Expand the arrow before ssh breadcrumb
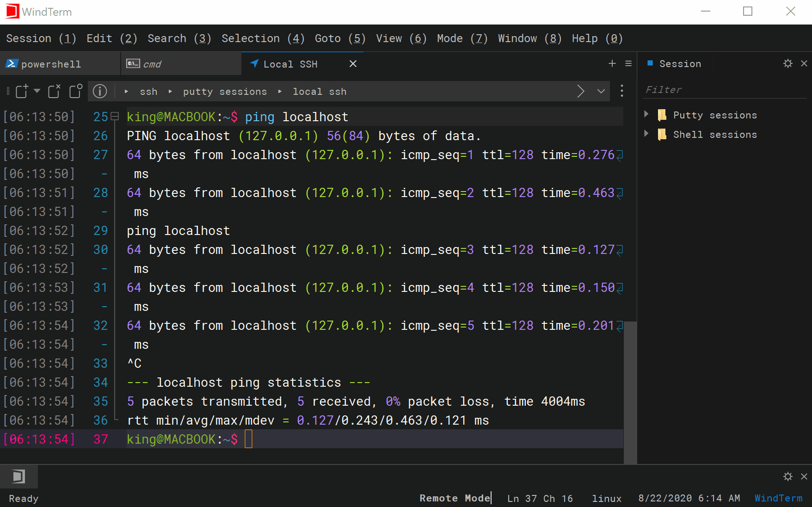The image size is (812, 507). tap(126, 92)
